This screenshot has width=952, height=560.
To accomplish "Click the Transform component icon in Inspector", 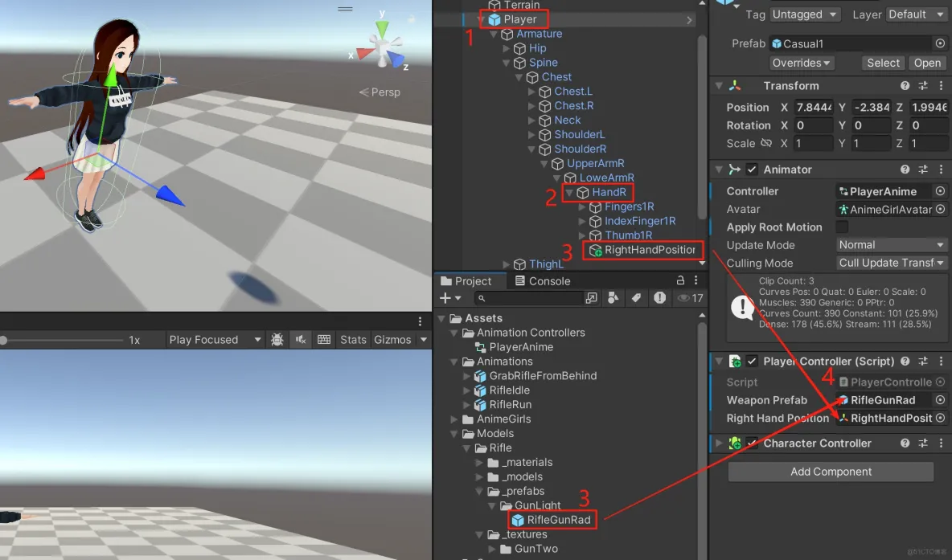I will tap(735, 85).
